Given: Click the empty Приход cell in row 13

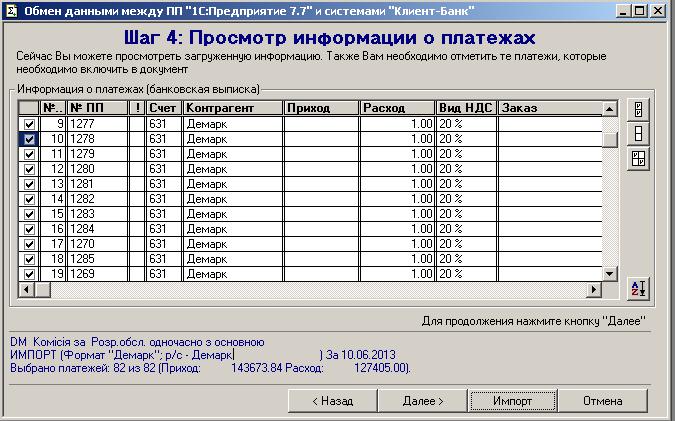Looking at the screenshot, I should (x=321, y=184).
